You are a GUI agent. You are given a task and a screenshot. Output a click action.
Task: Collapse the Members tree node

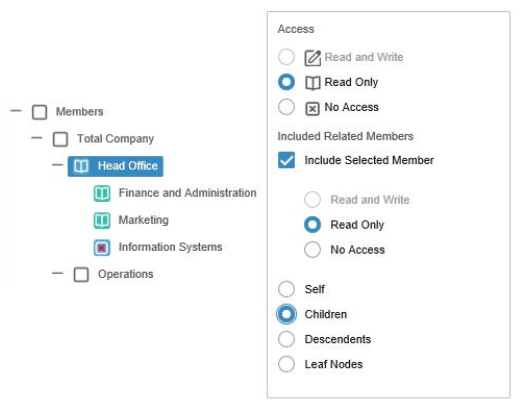click(x=16, y=111)
